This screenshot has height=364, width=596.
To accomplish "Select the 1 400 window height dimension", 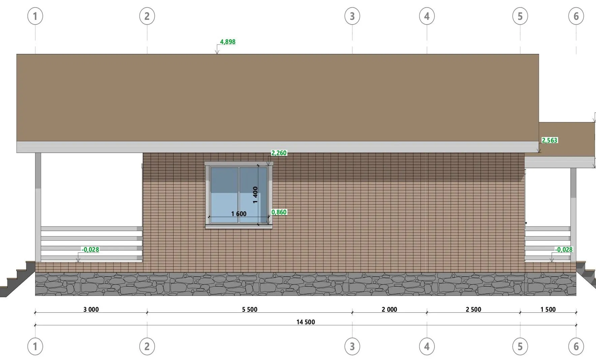I will [255, 195].
